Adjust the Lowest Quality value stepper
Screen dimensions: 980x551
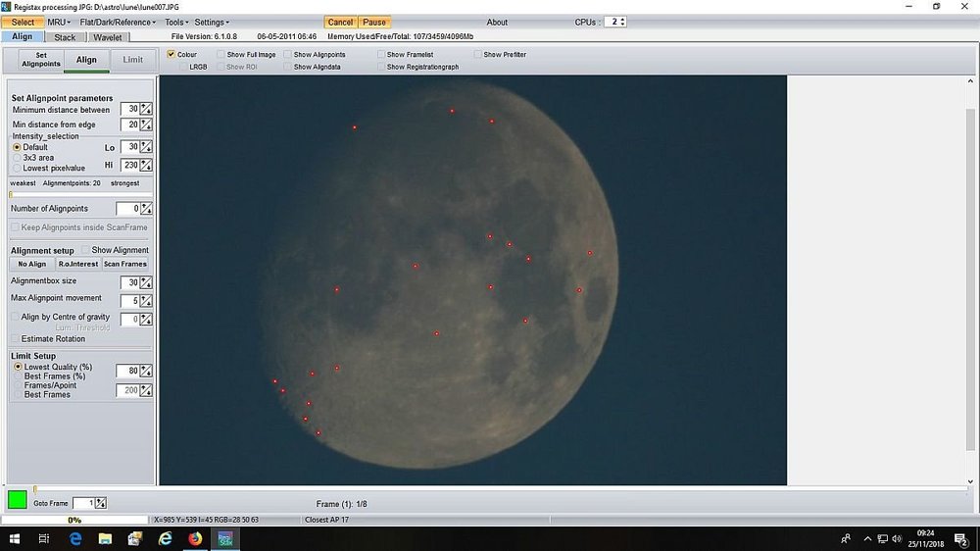click(146, 371)
